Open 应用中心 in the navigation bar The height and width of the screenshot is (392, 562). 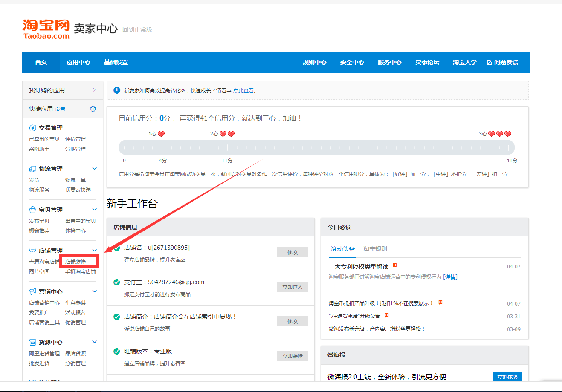point(78,62)
